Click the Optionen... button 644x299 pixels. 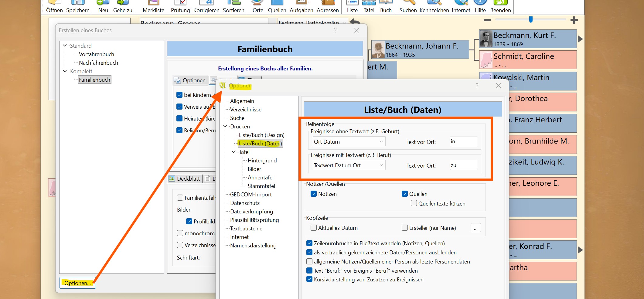point(77,283)
